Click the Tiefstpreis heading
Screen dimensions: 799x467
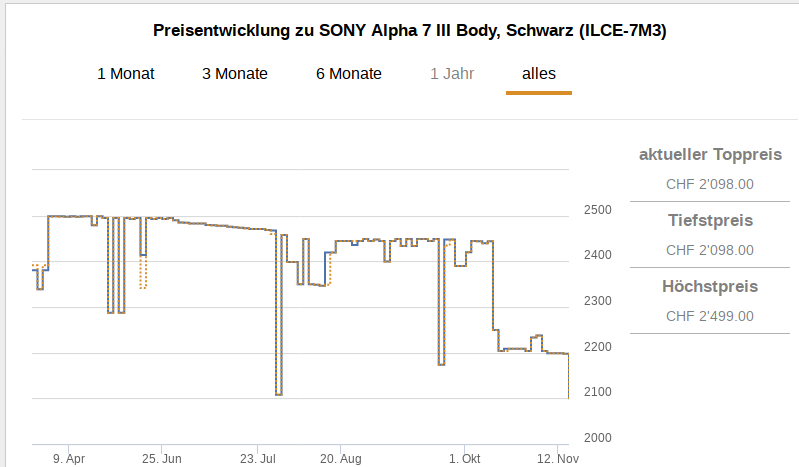pos(710,220)
